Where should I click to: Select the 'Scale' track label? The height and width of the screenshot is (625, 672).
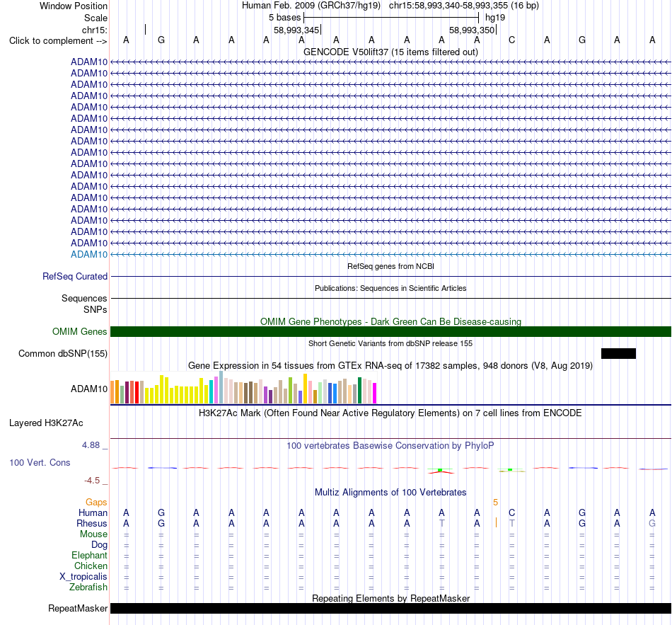pos(95,18)
